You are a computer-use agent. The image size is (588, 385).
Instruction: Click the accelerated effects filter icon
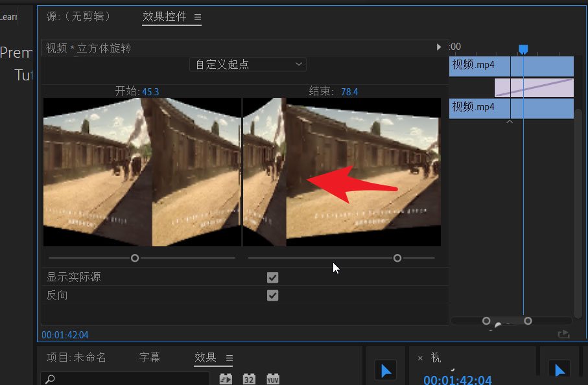(226, 379)
